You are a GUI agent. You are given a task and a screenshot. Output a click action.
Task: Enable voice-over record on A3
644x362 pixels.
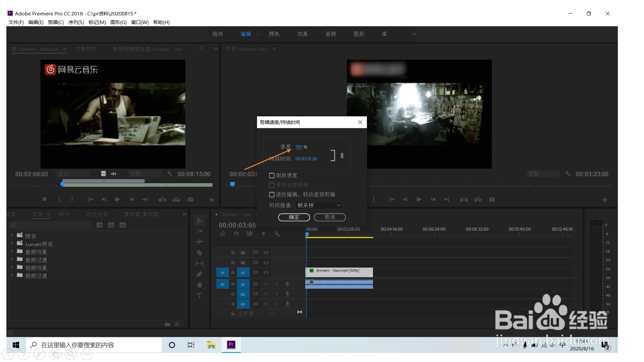[287, 304]
